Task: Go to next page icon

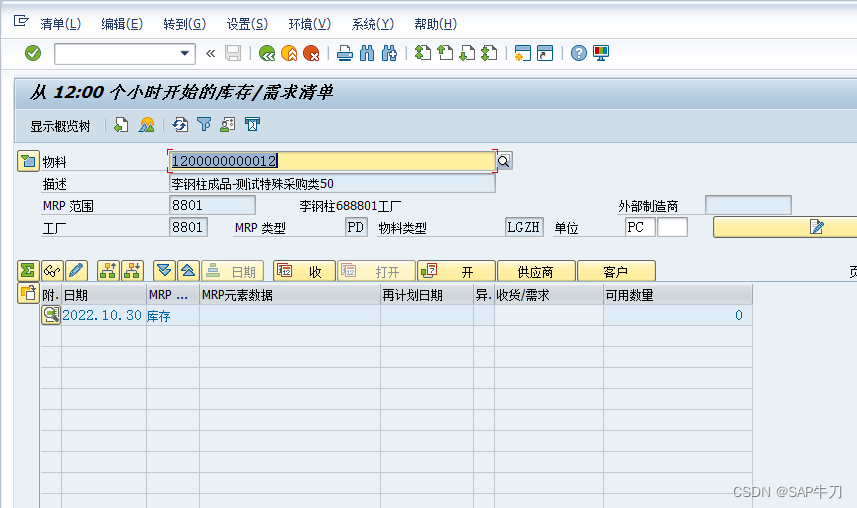Action: click(467, 53)
